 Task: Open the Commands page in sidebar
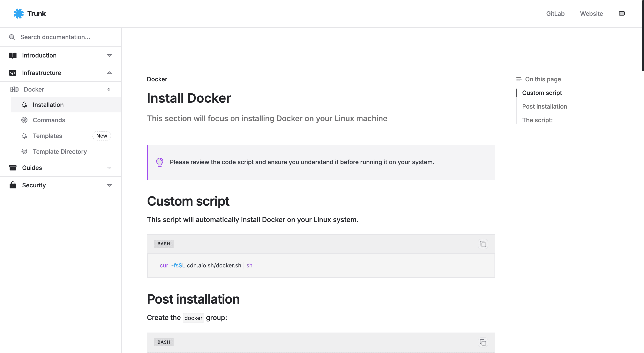(49, 120)
